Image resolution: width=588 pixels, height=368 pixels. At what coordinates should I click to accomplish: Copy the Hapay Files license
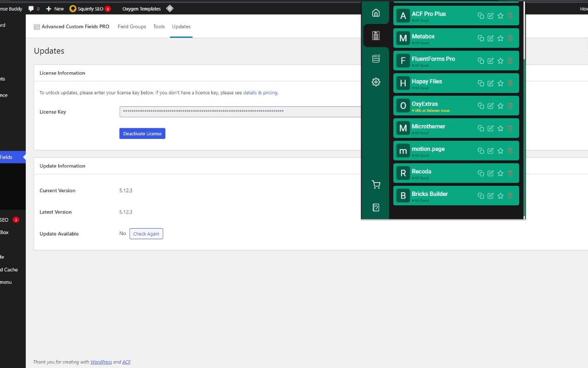coord(481,83)
